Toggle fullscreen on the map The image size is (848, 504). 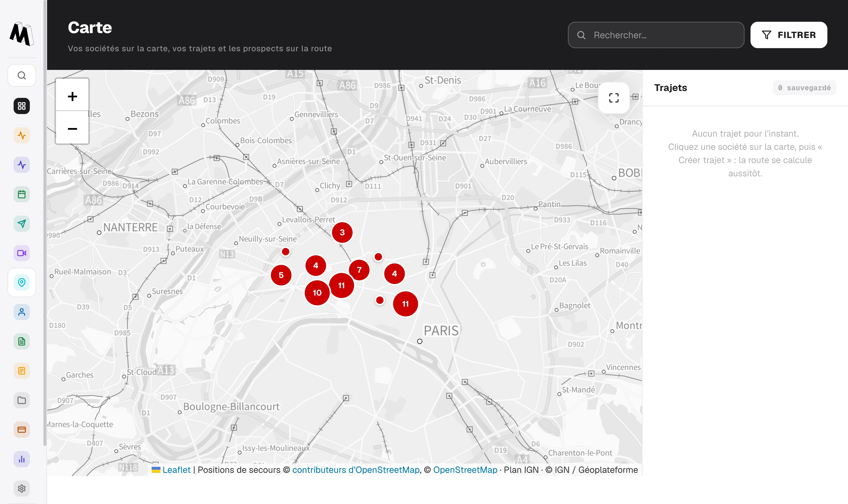click(x=614, y=98)
